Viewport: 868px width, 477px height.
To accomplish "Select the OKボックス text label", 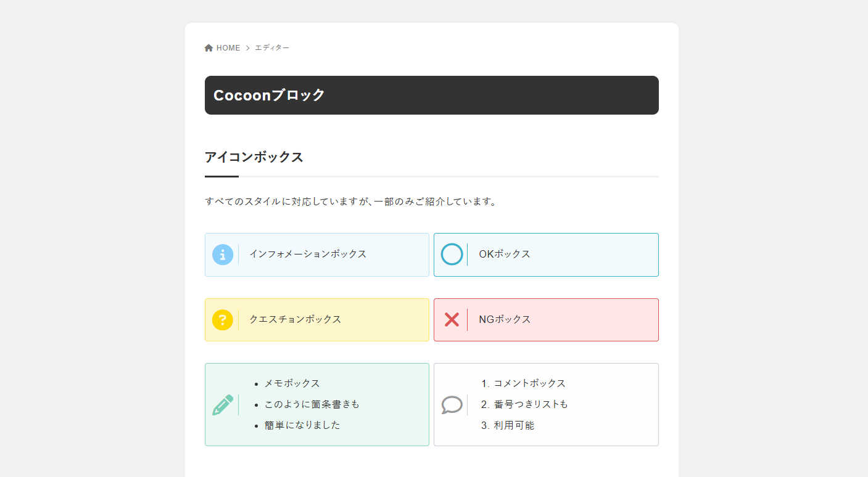I will [503, 254].
